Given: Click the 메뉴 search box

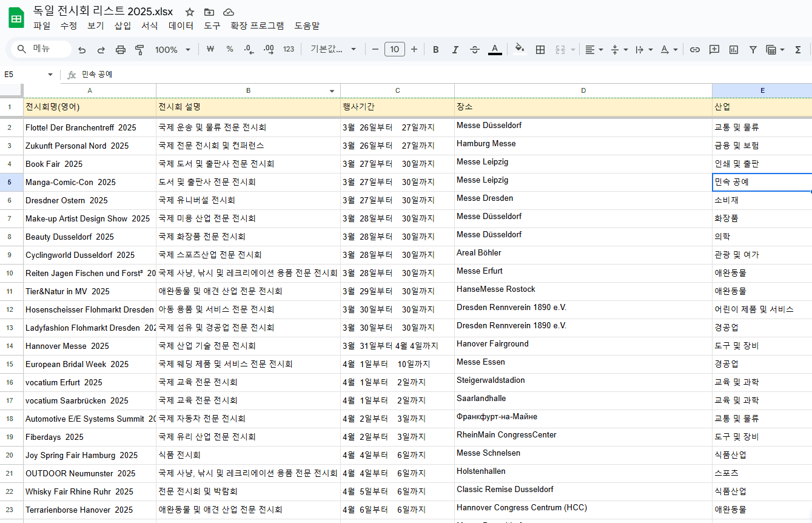Looking at the screenshot, I should (41, 49).
